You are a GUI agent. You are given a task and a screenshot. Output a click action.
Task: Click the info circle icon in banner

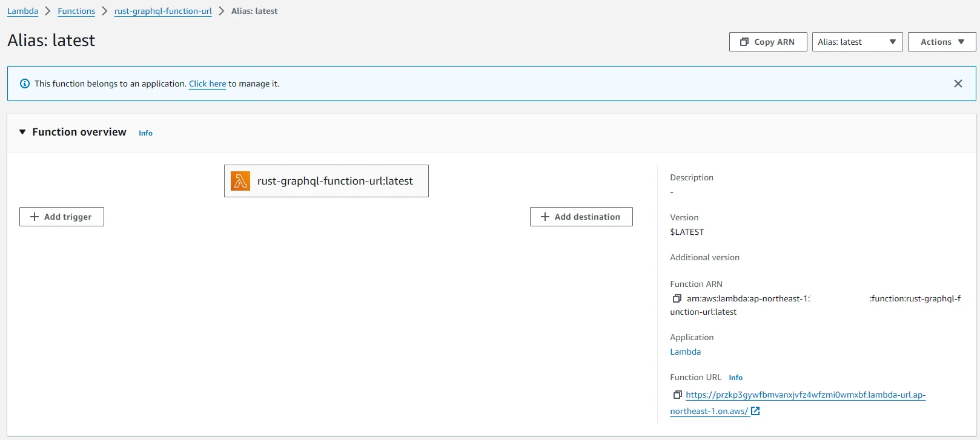click(x=25, y=84)
